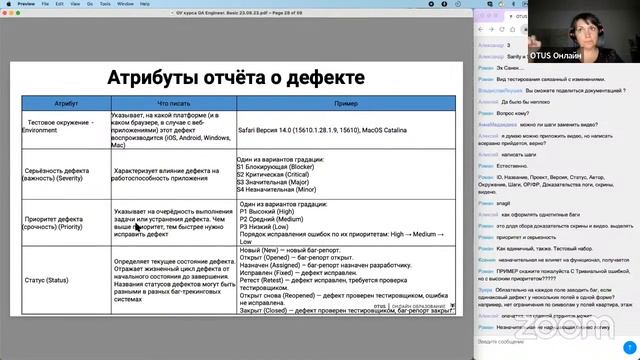This screenshot has height=360, width=640.
Task: Focus the chat message input field
Action: (547, 342)
